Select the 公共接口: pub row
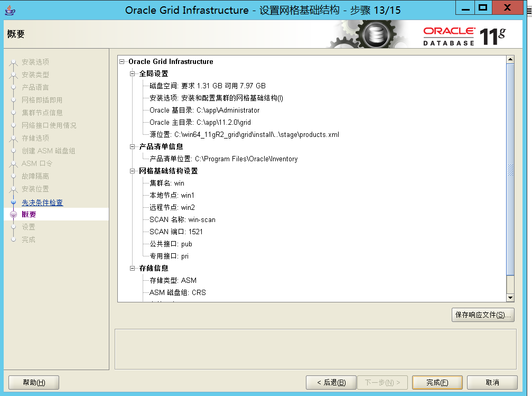Image resolution: width=532 pixels, height=396 pixels. (171, 244)
